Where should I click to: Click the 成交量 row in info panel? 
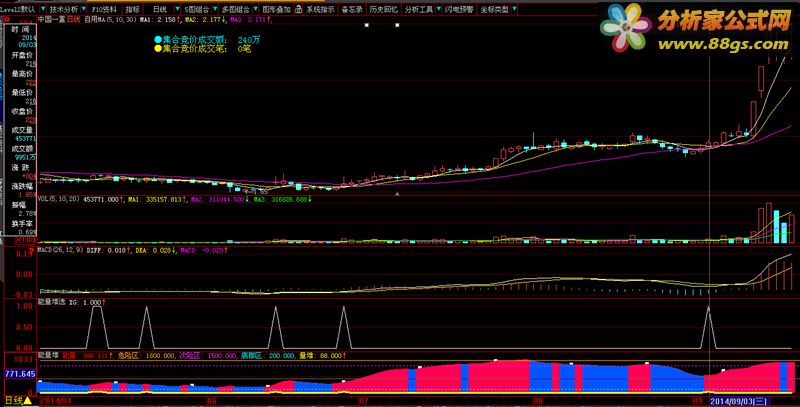[22, 130]
